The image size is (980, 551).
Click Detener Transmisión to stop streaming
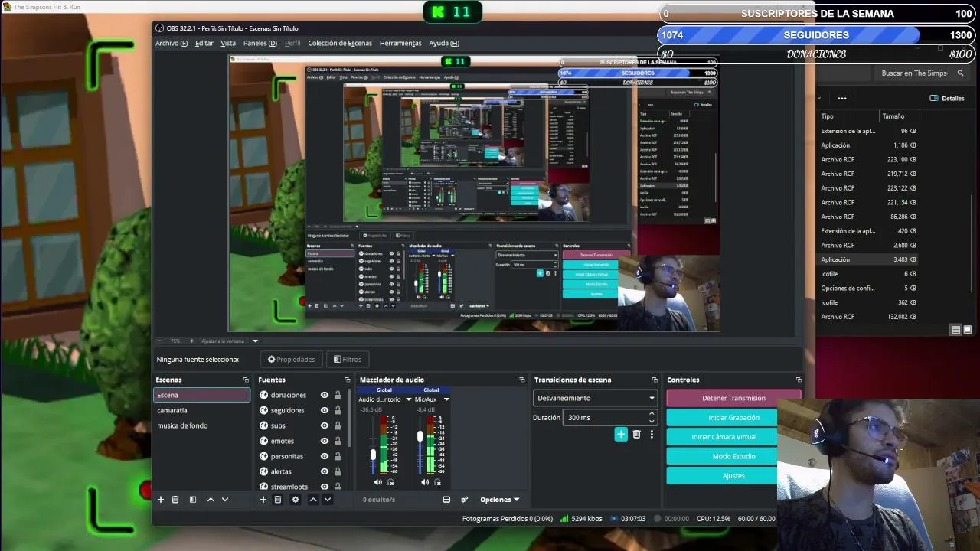point(733,398)
